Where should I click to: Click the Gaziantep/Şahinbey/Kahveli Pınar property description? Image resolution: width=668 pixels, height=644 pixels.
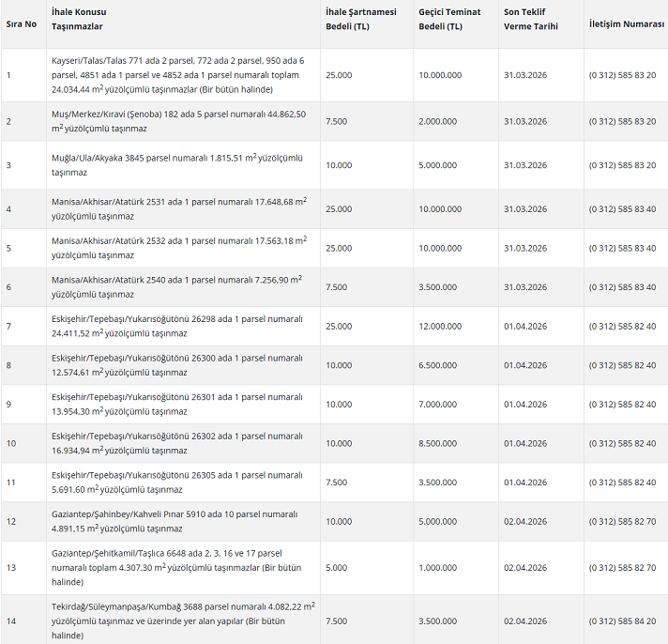(175, 521)
